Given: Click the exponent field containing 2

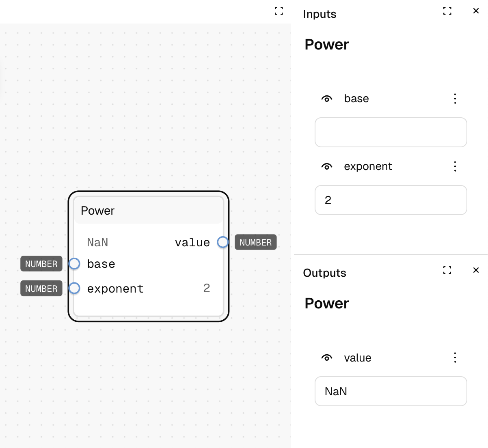Looking at the screenshot, I should (391, 200).
